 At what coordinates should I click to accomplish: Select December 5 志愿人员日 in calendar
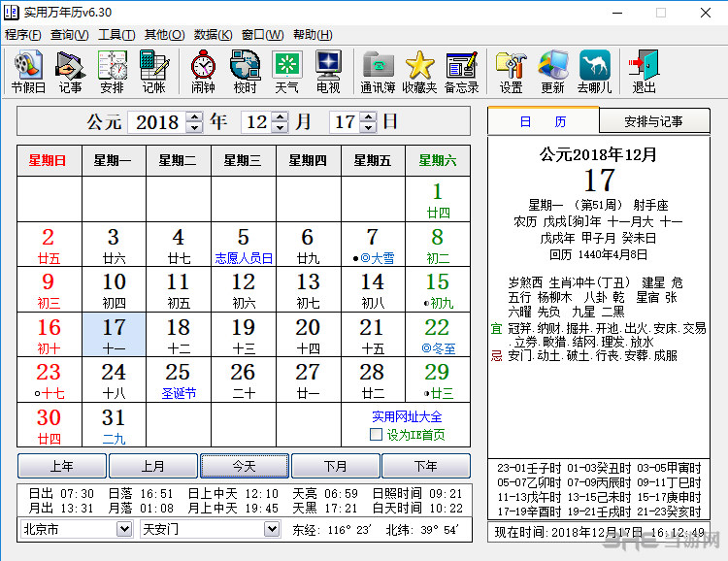[x=244, y=245]
